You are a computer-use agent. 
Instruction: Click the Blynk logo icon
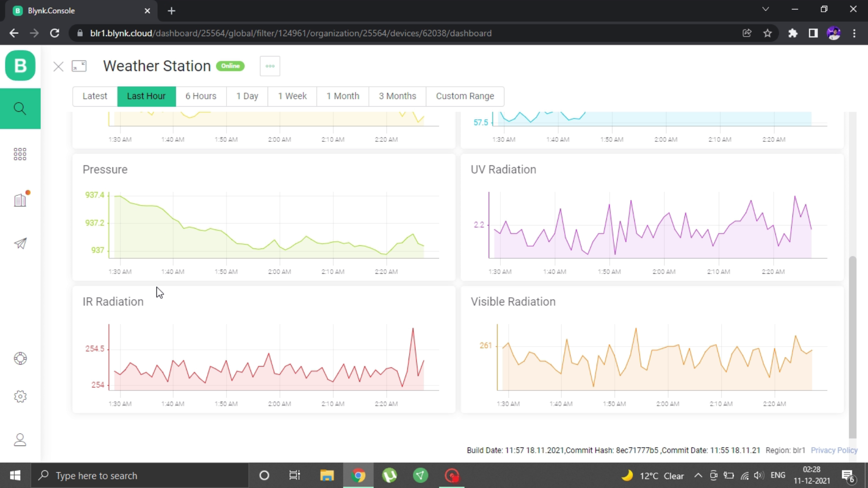[x=20, y=66]
